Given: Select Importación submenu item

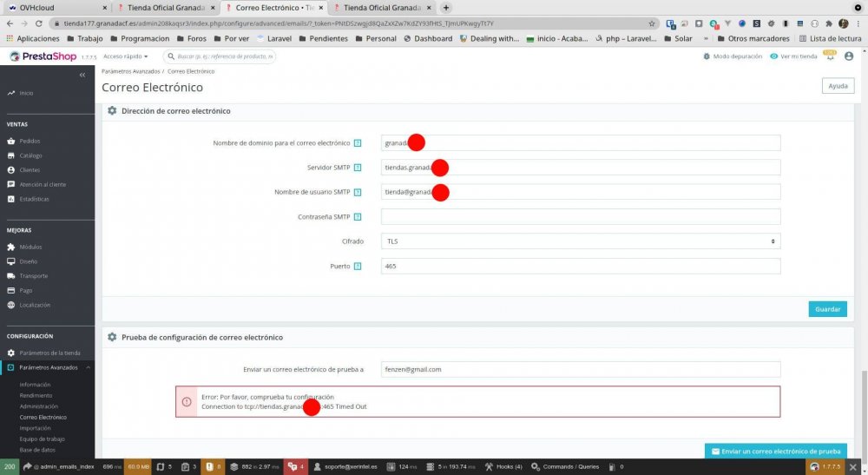Looking at the screenshot, I should coord(35,428).
